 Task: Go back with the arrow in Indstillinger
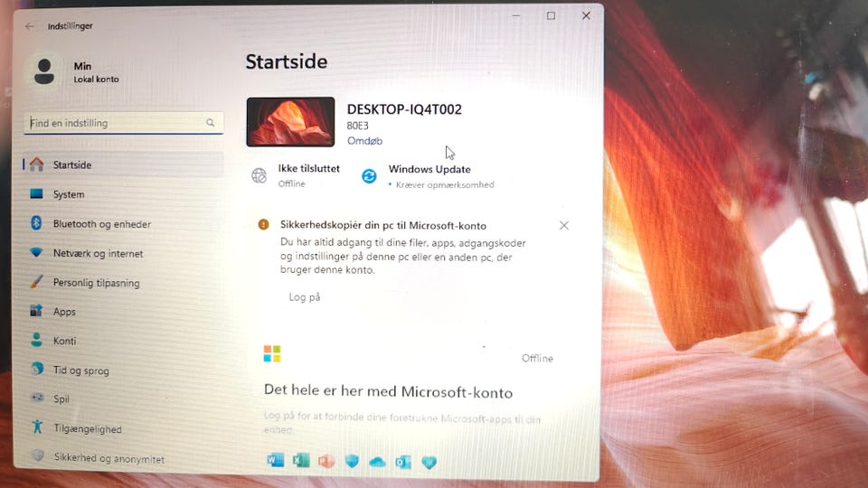coord(30,26)
